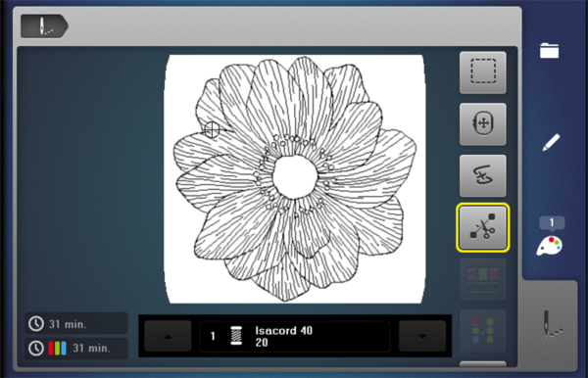Go to next thread color with down arrow
Image resolution: width=588 pixels, height=378 pixels.
[422, 336]
